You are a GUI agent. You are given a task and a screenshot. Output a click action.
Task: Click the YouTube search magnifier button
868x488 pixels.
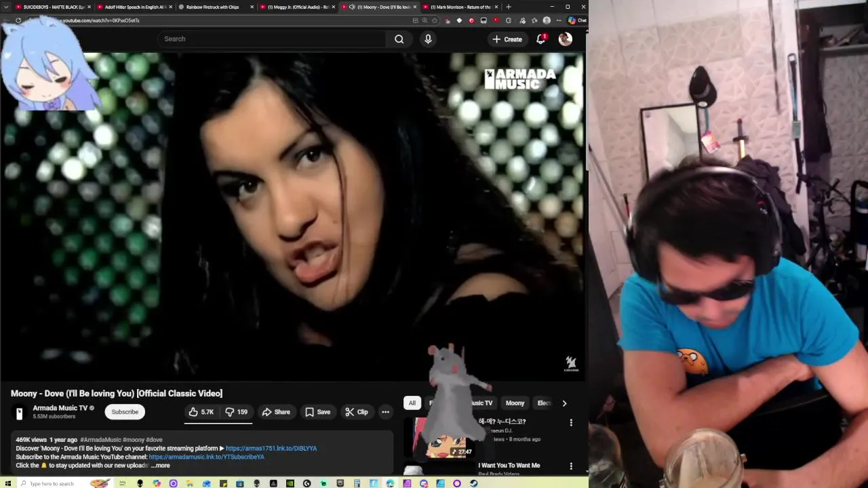[399, 39]
